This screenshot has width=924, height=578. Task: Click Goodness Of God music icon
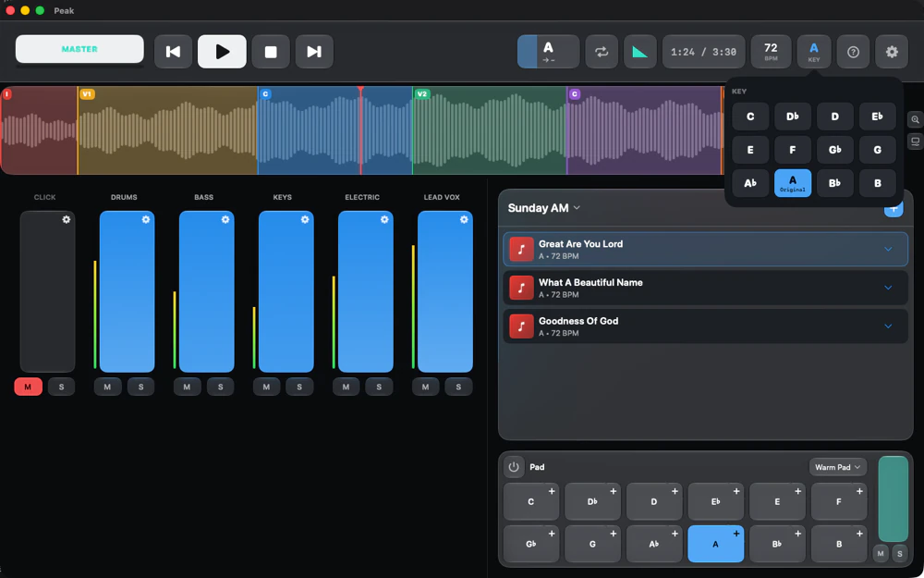pos(521,326)
